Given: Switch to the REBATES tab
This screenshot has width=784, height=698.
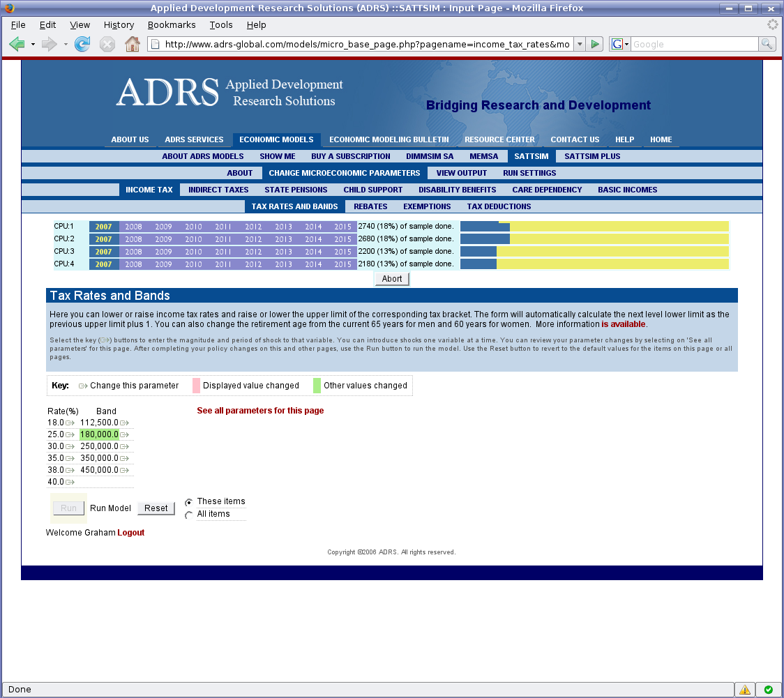Looking at the screenshot, I should point(370,206).
